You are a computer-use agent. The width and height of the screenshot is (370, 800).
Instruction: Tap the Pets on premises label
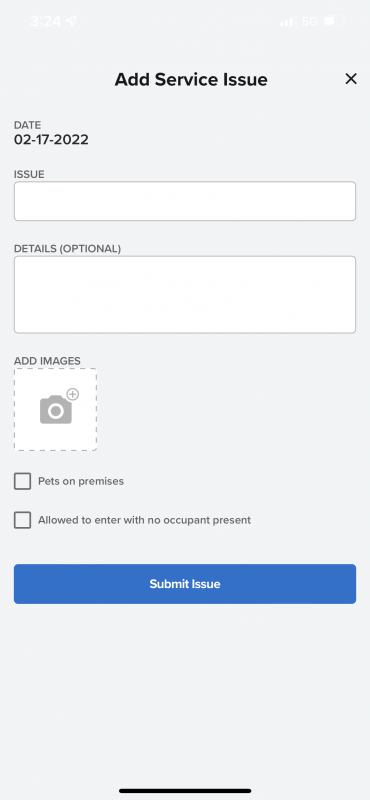click(x=81, y=481)
